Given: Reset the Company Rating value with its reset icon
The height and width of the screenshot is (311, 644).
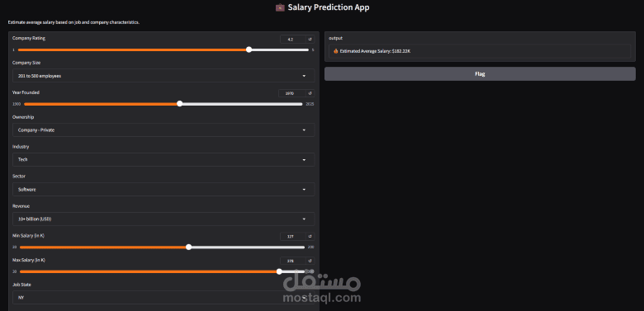Looking at the screenshot, I should click(310, 40).
